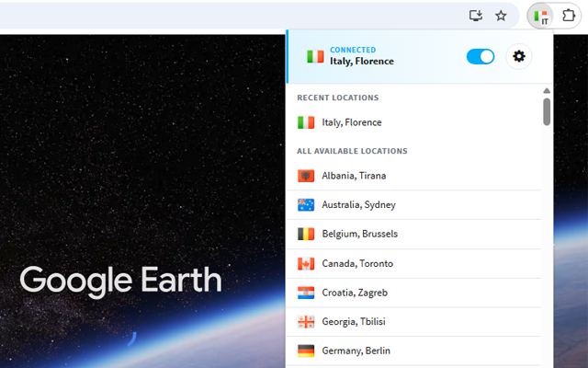588x368 pixels.
Task: Open the VPN extension icon showing IT
Action: point(541,17)
